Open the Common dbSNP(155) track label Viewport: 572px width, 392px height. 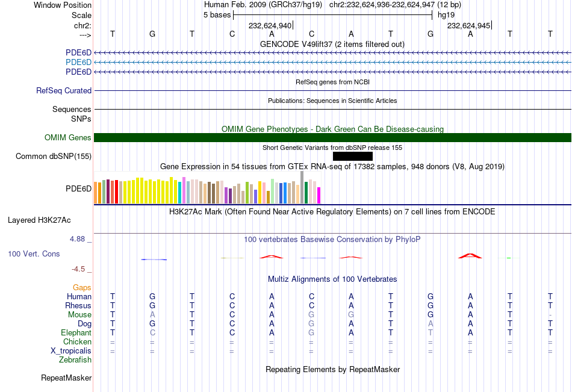pos(54,156)
